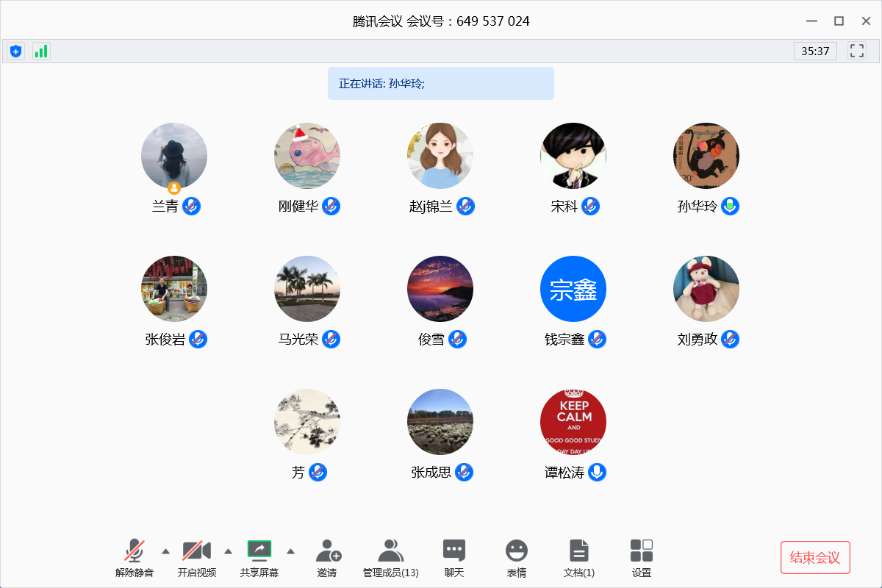The image size is (882, 588).
Task: Open the emoji reactions icon
Action: [516, 551]
